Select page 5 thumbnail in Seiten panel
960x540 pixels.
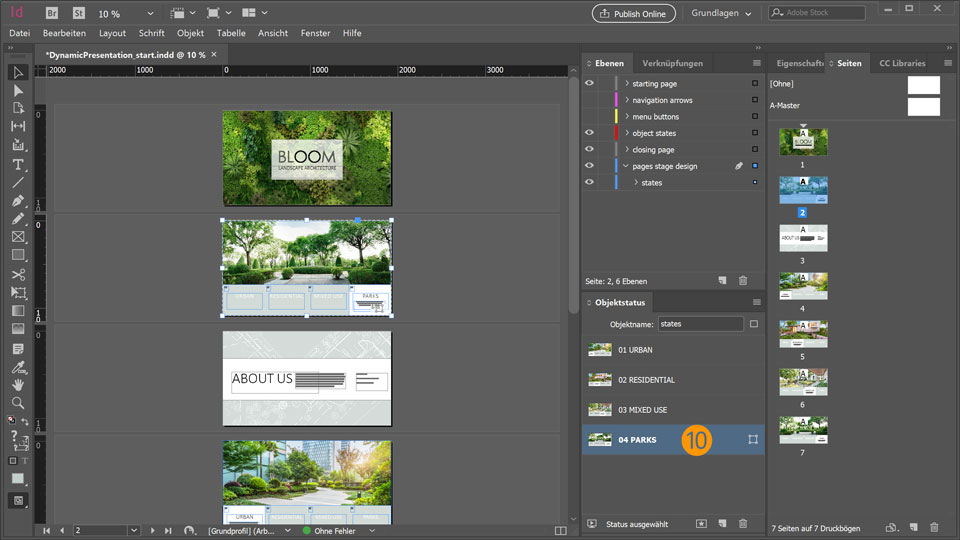[x=803, y=334]
